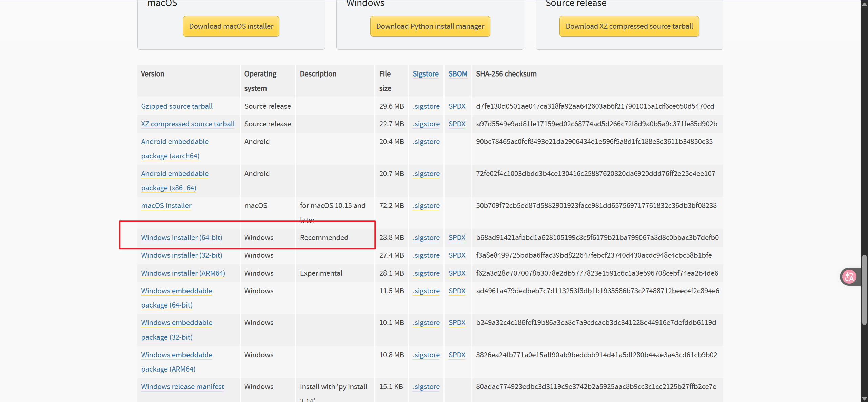Screen dimensions: 868x402
Task: Click the SBOM column header link
Action: [458, 74]
